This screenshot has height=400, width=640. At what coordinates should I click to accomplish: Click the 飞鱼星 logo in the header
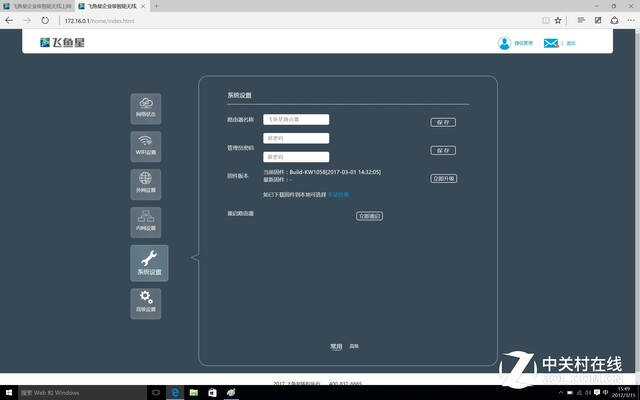tap(62, 42)
